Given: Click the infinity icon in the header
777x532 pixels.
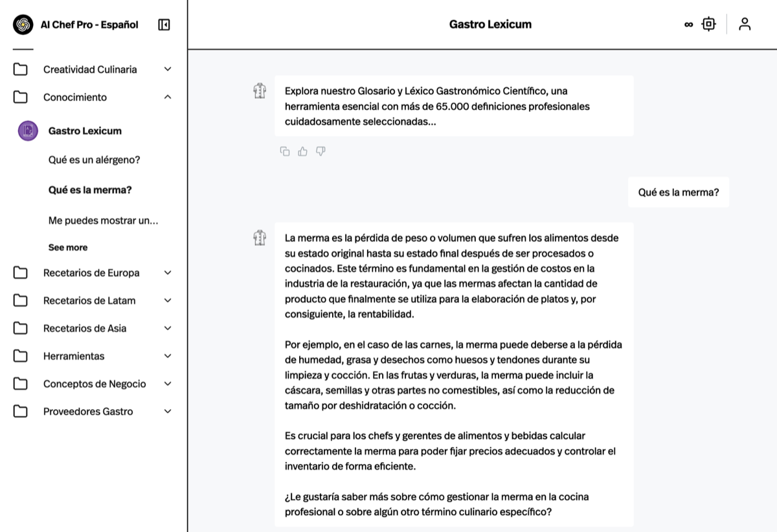Looking at the screenshot, I should pyautogui.click(x=688, y=25).
